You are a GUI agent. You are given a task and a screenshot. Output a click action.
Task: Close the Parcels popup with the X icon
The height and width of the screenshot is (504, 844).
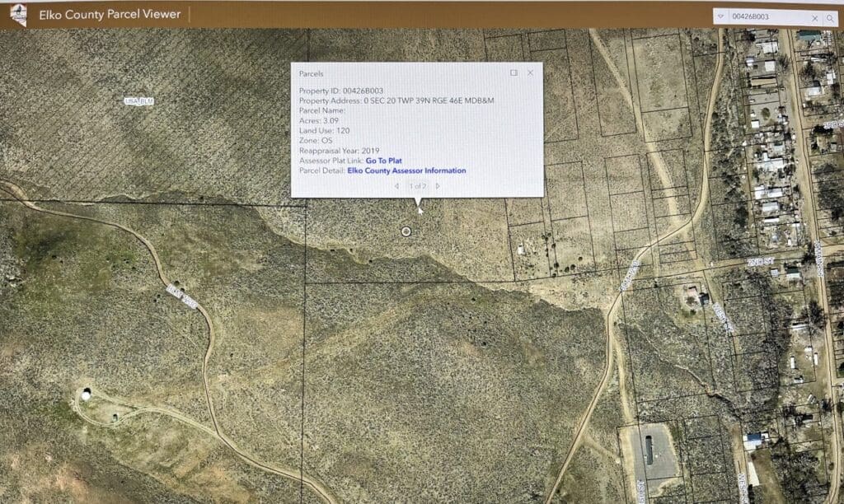[530, 73]
